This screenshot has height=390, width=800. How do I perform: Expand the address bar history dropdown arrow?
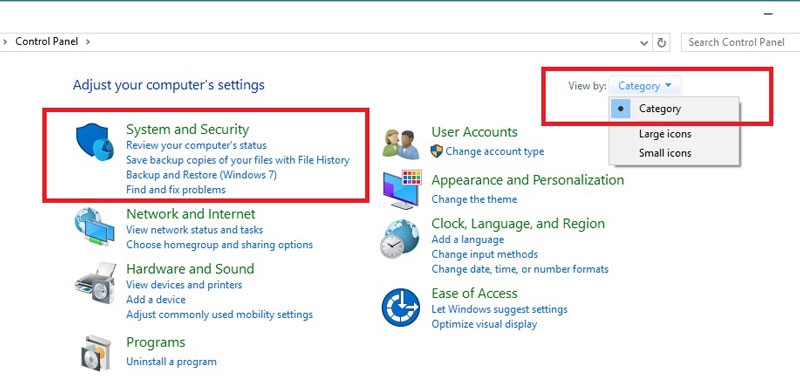(x=644, y=43)
